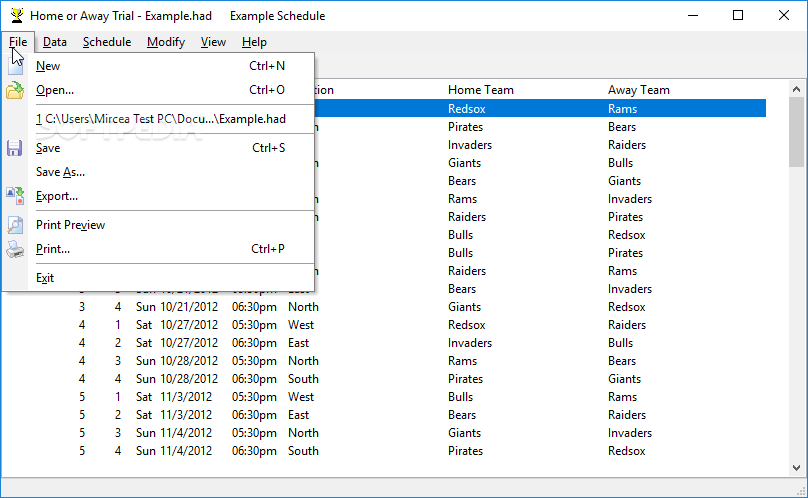
Task: Click the vertical scrollbar thumb
Action: 796,132
